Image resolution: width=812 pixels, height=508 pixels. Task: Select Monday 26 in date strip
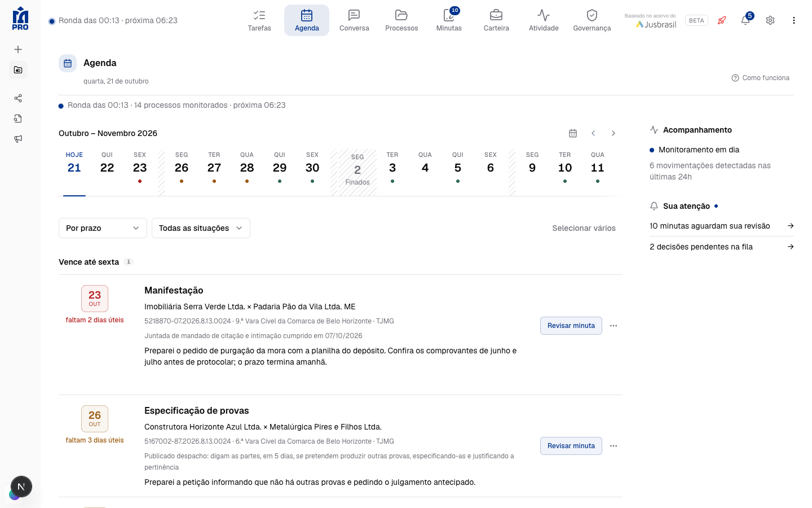pyautogui.click(x=182, y=168)
